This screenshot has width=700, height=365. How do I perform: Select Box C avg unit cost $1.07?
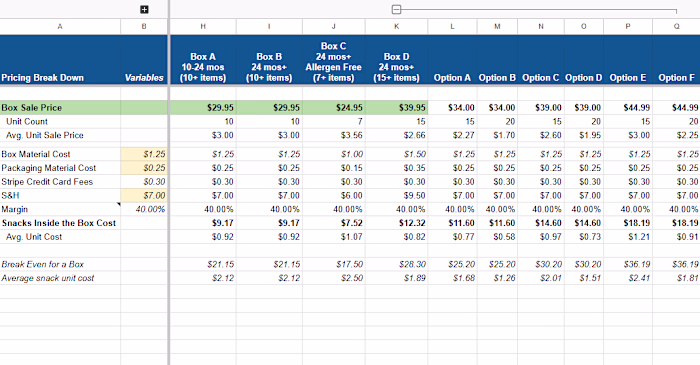click(333, 237)
